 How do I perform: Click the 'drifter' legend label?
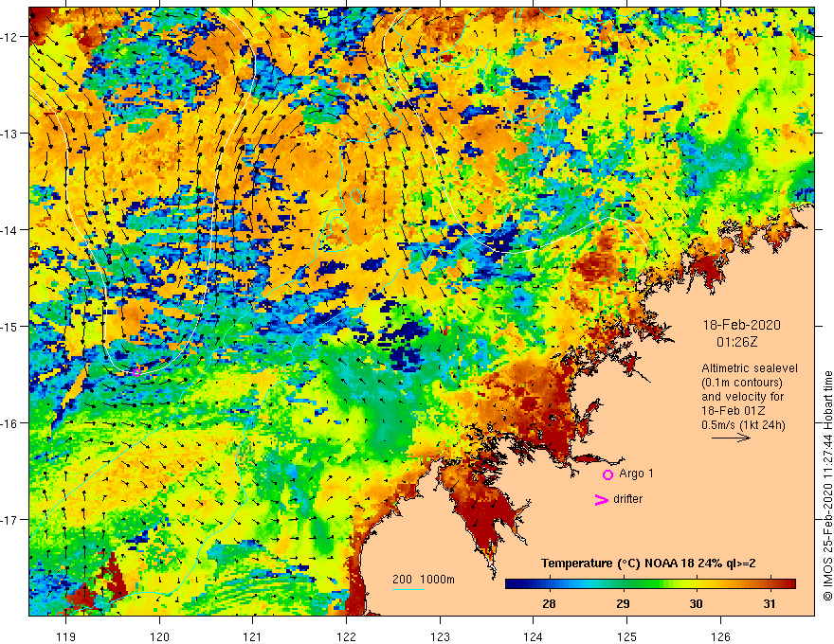tap(627, 499)
